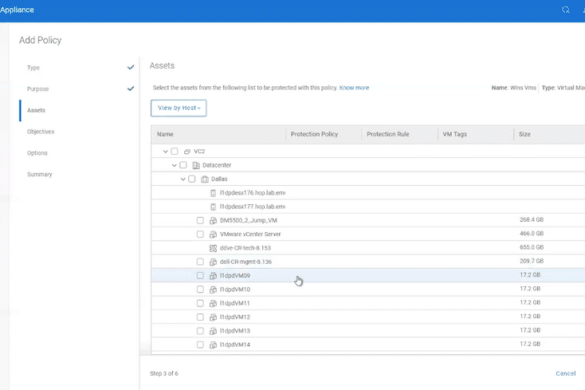Click the host icon for l1dpdesx176
Viewport: 585px width, 390px height.
click(213, 193)
